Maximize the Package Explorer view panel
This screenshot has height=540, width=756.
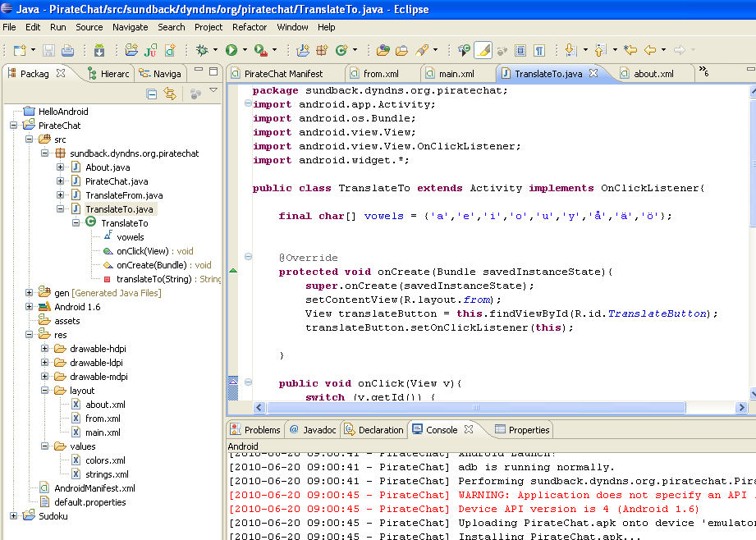tap(213, 71)
